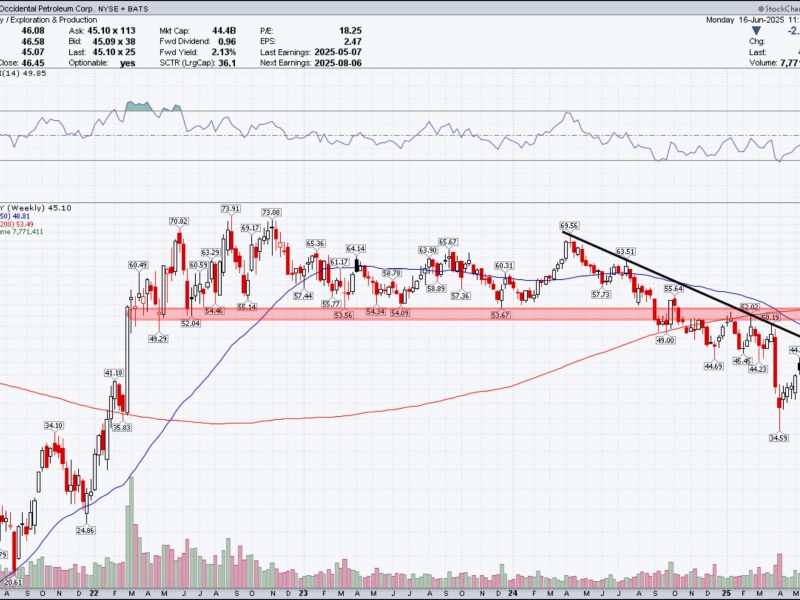Click the 53.67 low price label
The height and width of the screenshot is (600, 800).
point(501,315)
